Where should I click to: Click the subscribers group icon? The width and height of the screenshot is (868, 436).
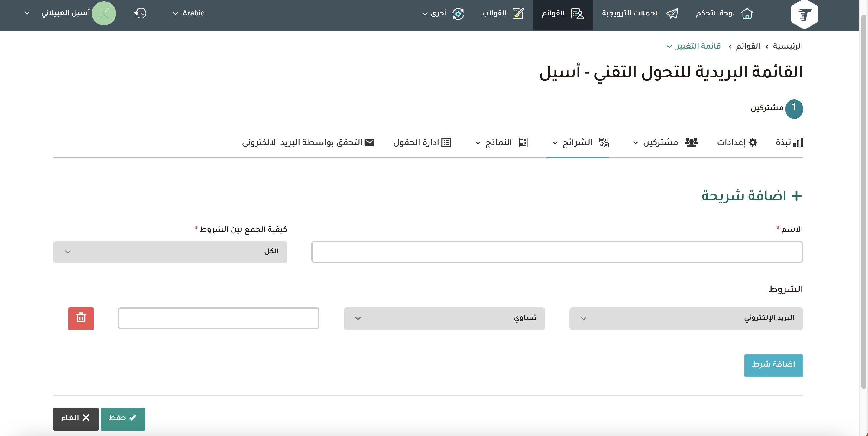pos(691,142)
